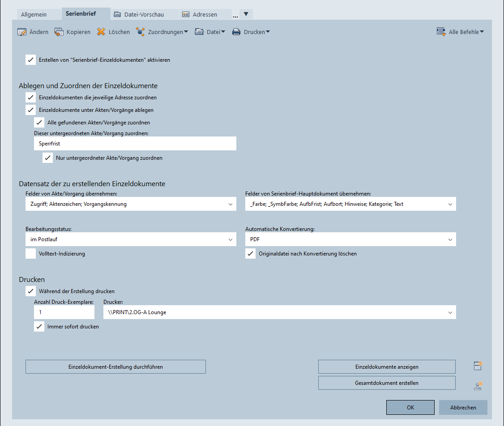Screen dimensions: 504x426
Task: Switch to the Datei-Vorschau tab
Action: [139, 14]
